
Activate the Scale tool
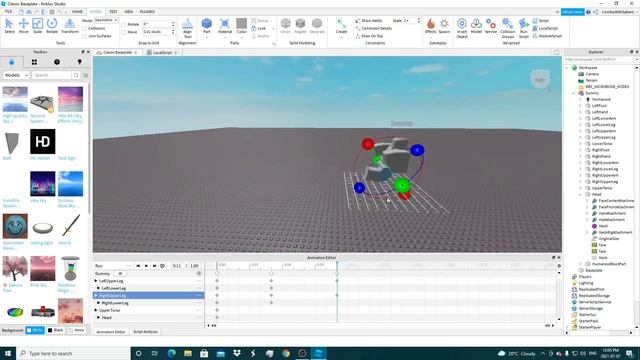38,26
